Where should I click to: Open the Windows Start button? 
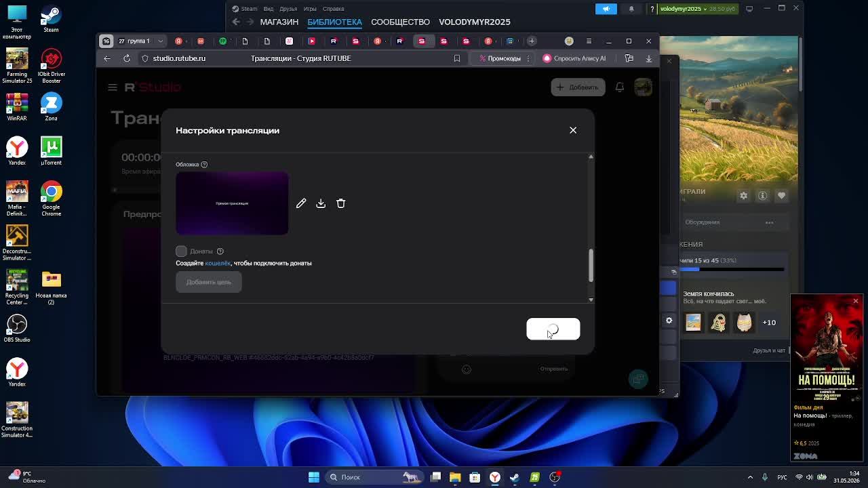(314, 477)
